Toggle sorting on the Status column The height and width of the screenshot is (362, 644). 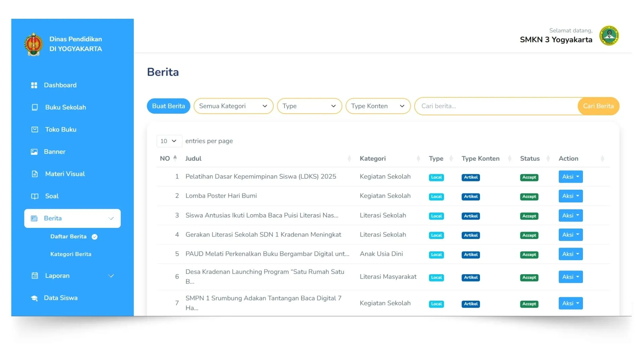548,158
